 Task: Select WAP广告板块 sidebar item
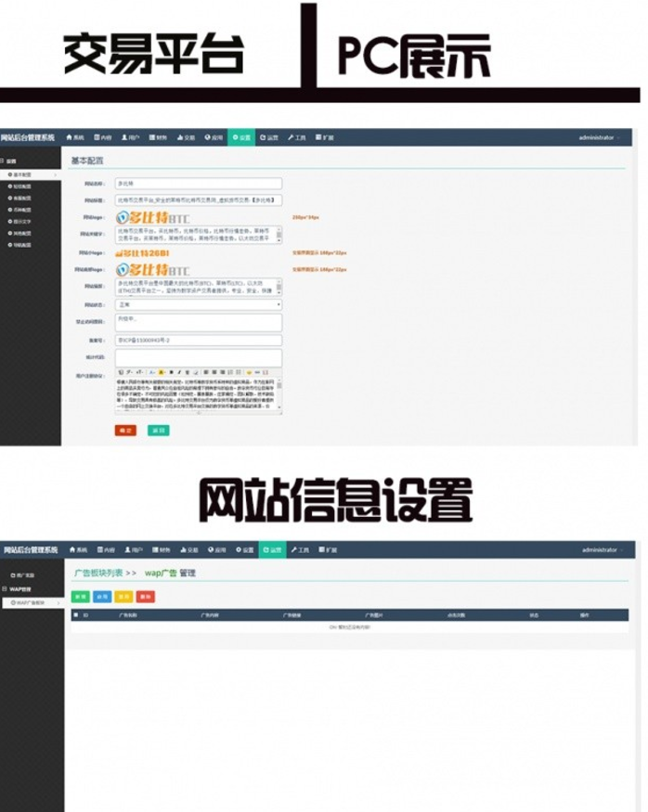[32, 603]
